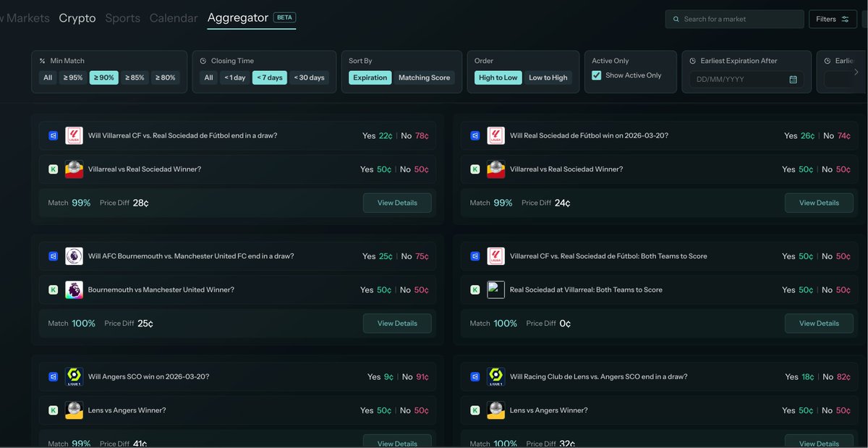The height and width of the screenshot is (448, 868).
Task: Click the calendar icon in Earliest Expiration date field
Action: [x=793, y=79]
